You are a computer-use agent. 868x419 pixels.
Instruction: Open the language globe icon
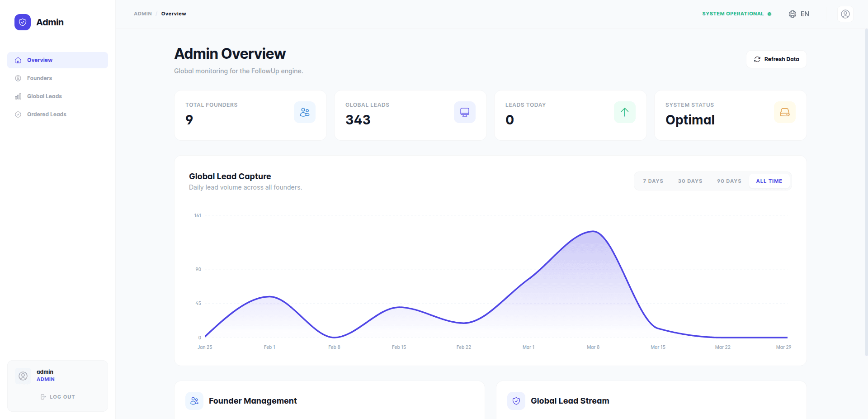pyautogui.click(x=793, y=14)
